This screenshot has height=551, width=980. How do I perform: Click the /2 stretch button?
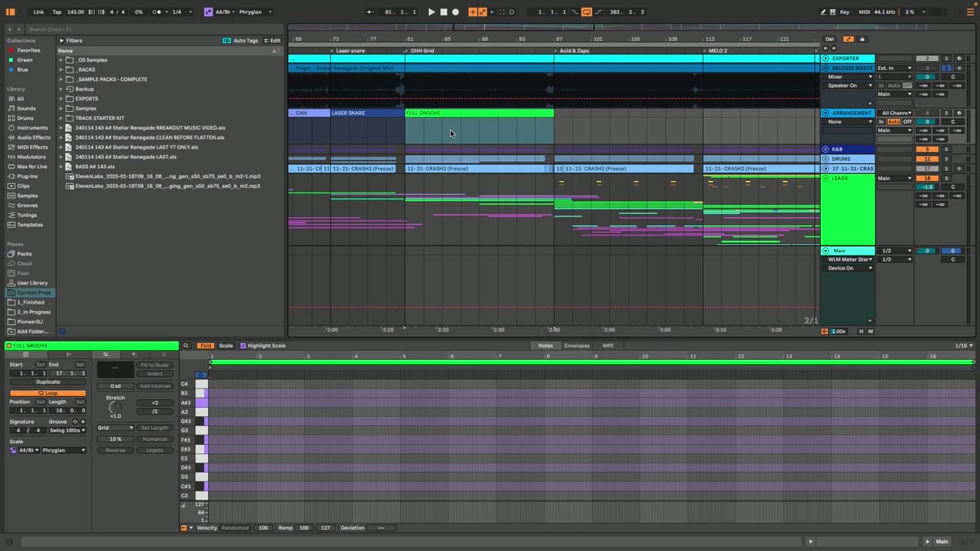point(155,411)
